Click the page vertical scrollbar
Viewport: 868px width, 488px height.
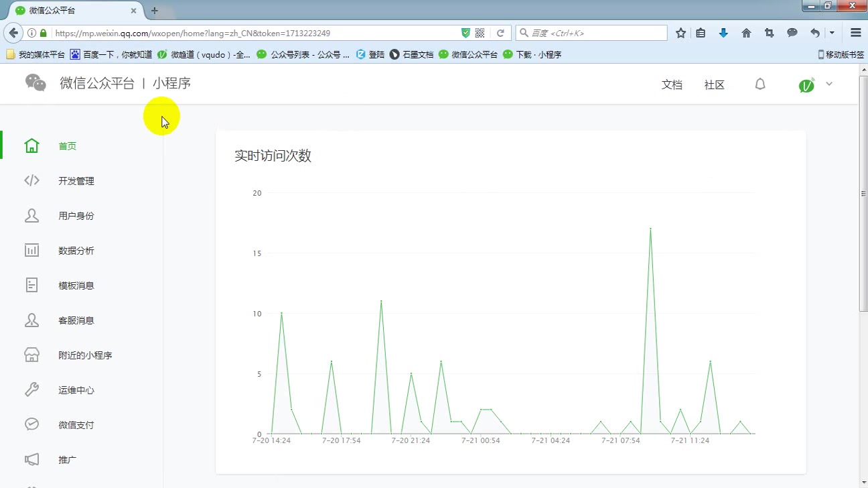pyautogui.click(x=863, y=194)
